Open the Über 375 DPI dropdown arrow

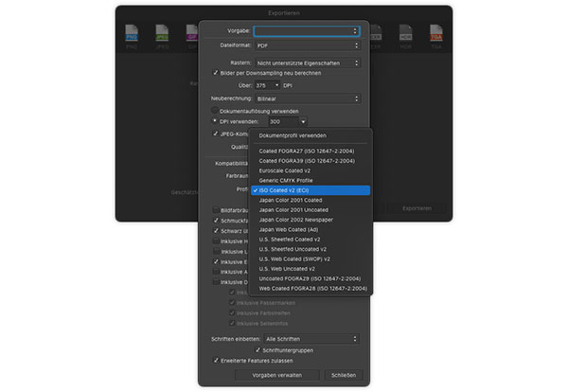point(276,85)
